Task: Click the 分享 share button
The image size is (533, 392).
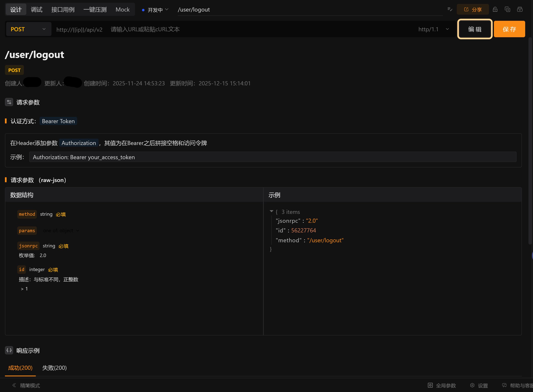Action: (x=473, y=9)
